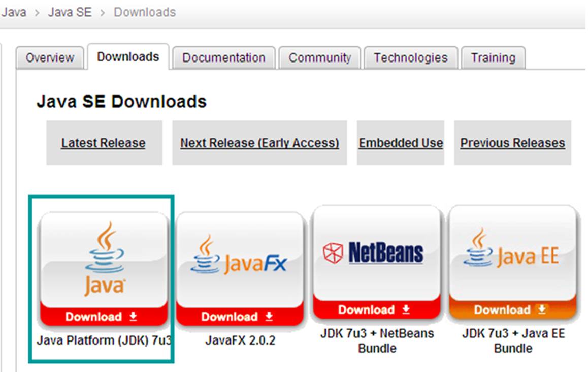Image resolution: width=588 pixels, height=372 pixels.
Task: Select the Downloads tab
Action: pyautogui.click(x=128, y=57)
